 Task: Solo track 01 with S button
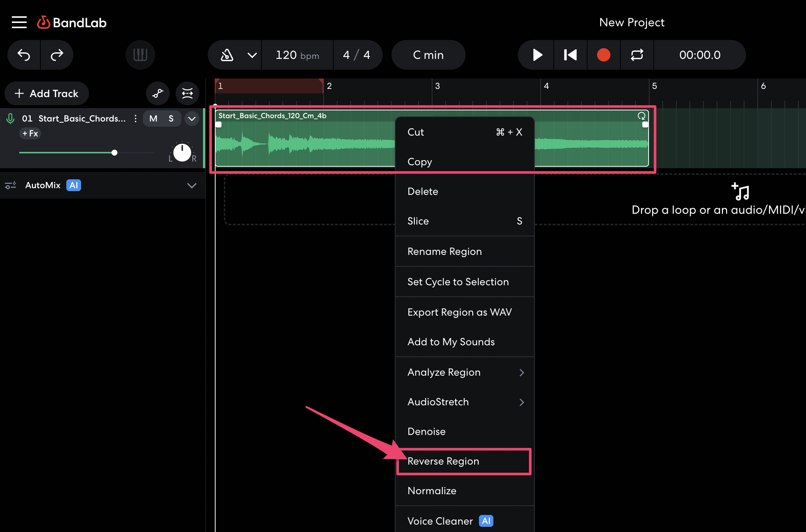[171, 119]
